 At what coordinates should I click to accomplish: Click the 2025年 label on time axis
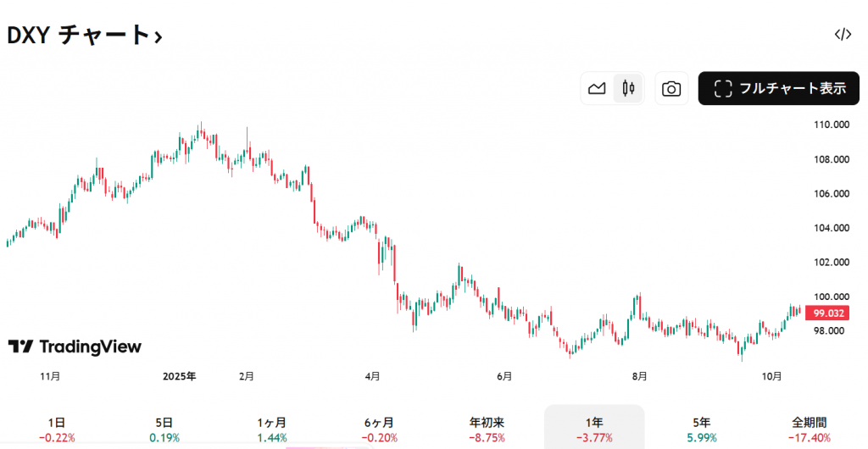click(x=180, y=375)
